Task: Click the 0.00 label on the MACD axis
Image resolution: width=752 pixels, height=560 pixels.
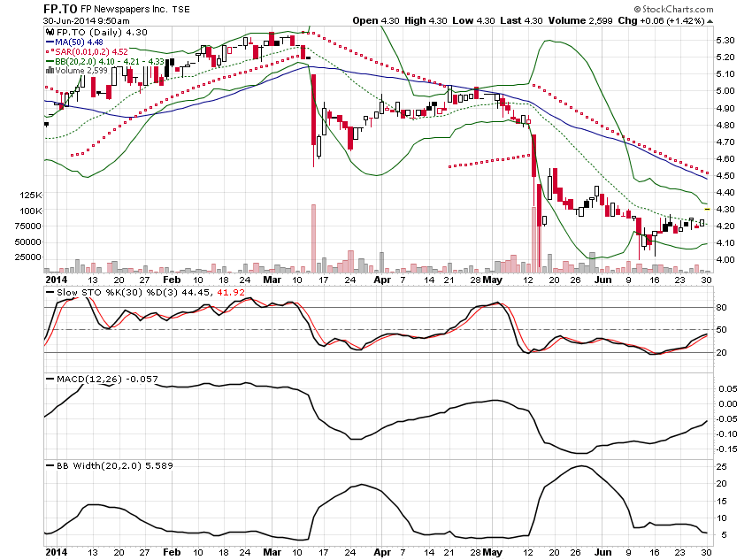Action: pos(728,404)
